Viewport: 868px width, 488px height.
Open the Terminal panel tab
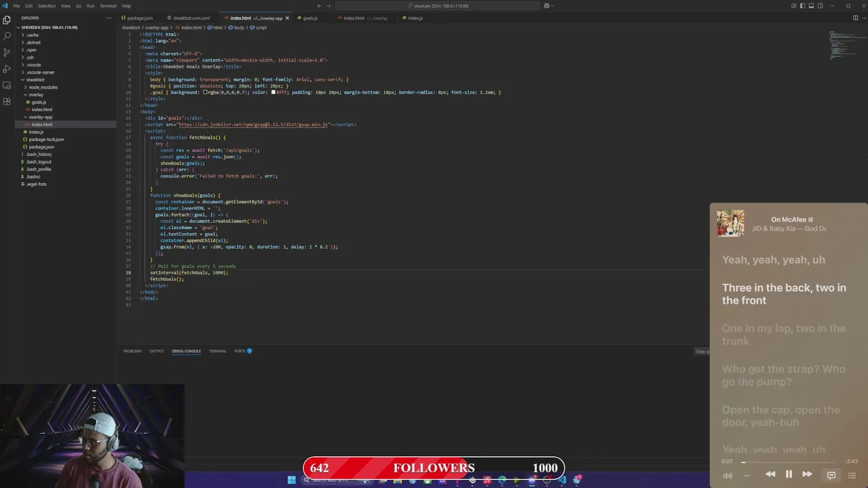coord(218,351)
